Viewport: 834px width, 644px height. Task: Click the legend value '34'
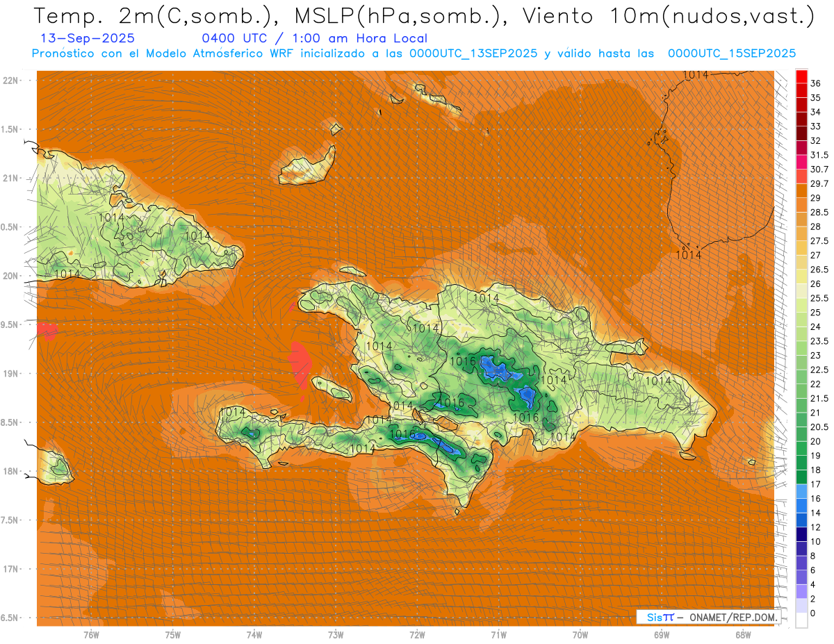point(816,112)
